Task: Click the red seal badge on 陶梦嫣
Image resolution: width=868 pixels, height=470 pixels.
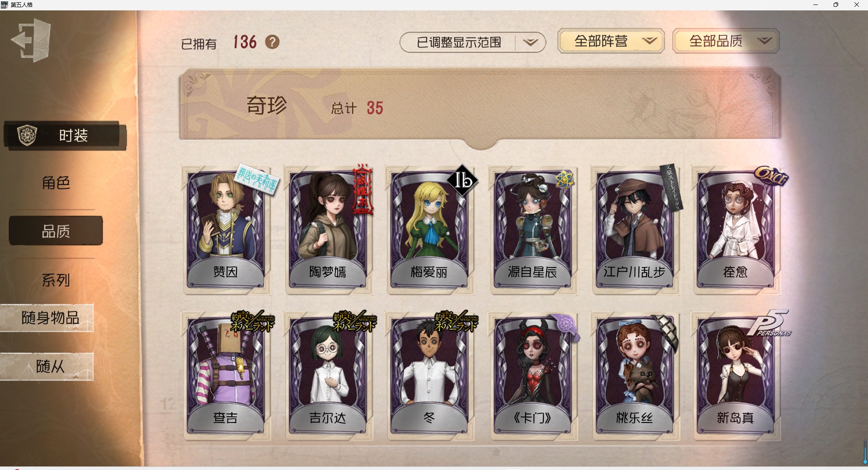Action: click(363, 189)
